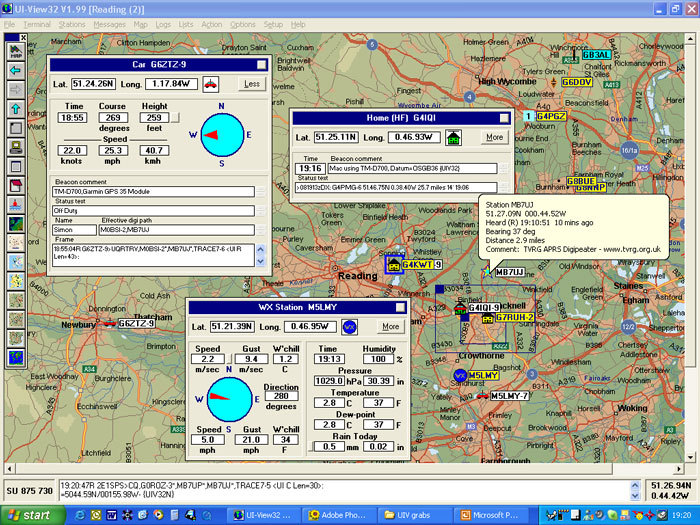This screenshot has height=525, width=700.
Task: Click the Direction field showing 280
Action: [281, 396]
